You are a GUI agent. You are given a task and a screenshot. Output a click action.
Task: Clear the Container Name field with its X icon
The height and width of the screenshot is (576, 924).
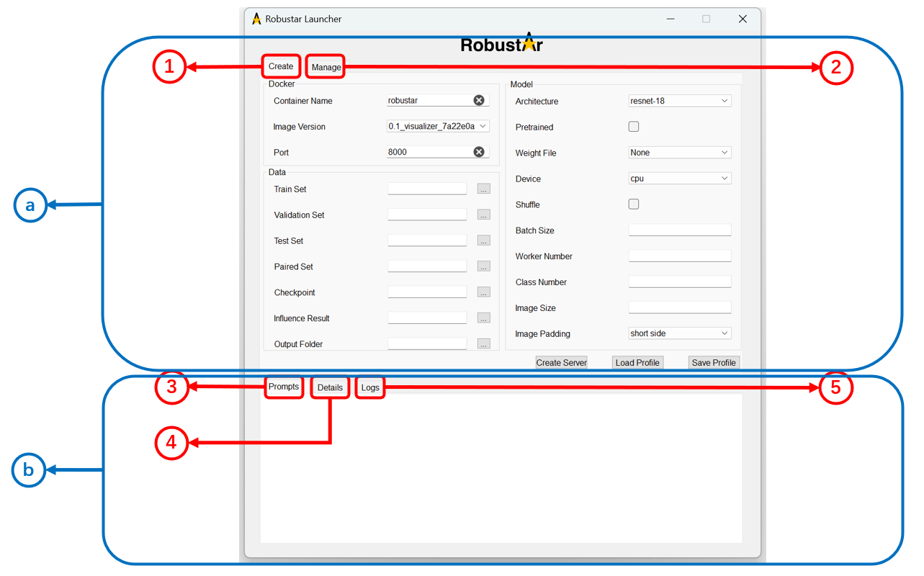click(x=479, y=100)
